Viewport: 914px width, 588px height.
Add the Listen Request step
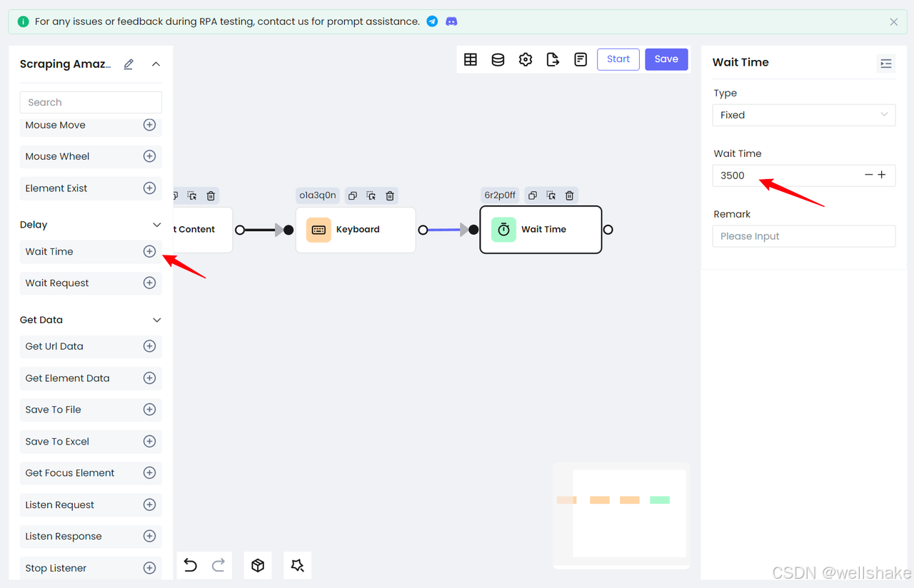pos(149,505)
